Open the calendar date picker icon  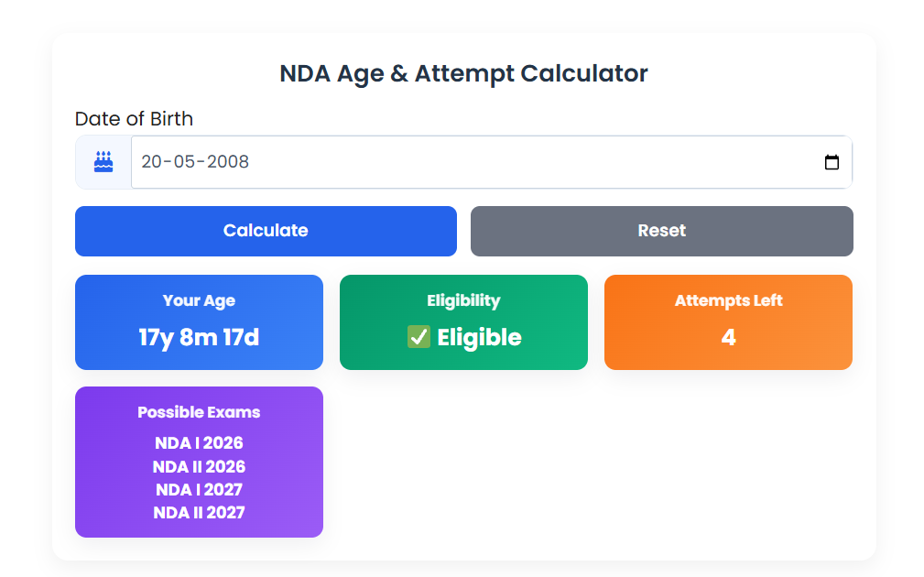(x=832, y=162)
